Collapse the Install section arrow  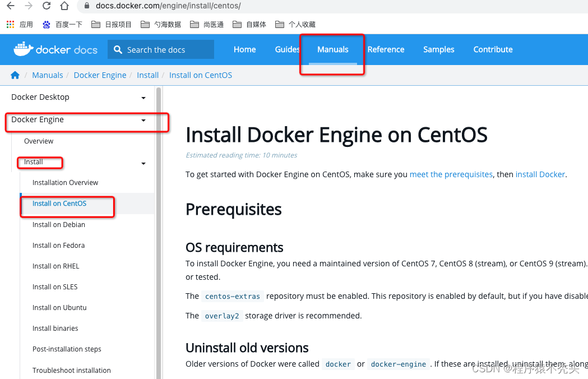[x=143, y=164]
